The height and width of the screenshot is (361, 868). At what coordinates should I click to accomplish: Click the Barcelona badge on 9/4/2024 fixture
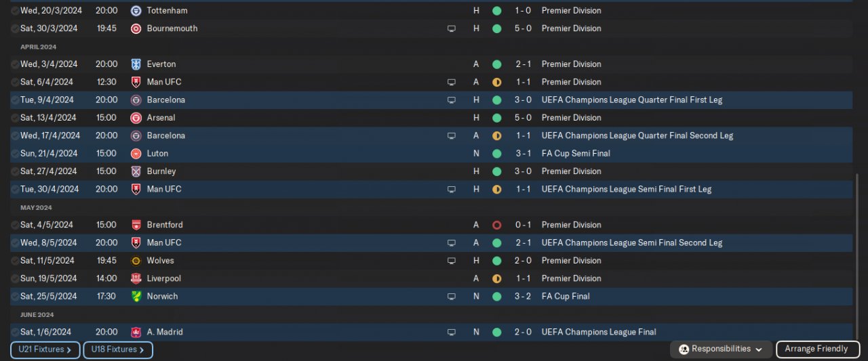click(136, 100)
